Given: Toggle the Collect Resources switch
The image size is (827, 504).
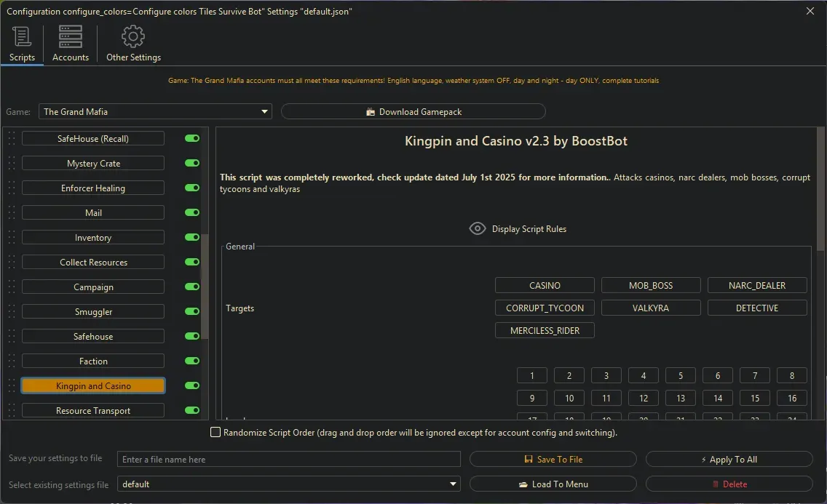Looking at the screenshot, I should [x=192, y=263].
